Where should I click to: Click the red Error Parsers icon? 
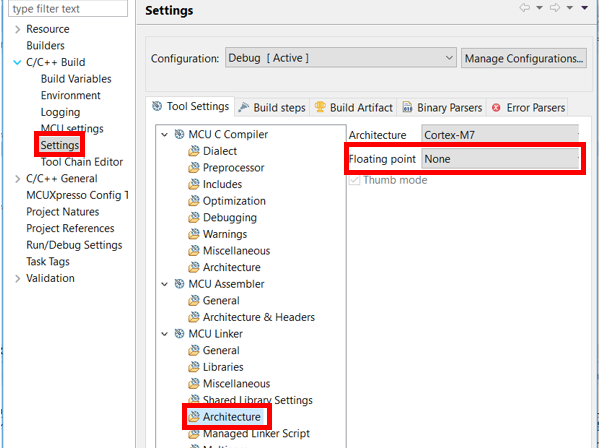[496, 108]
